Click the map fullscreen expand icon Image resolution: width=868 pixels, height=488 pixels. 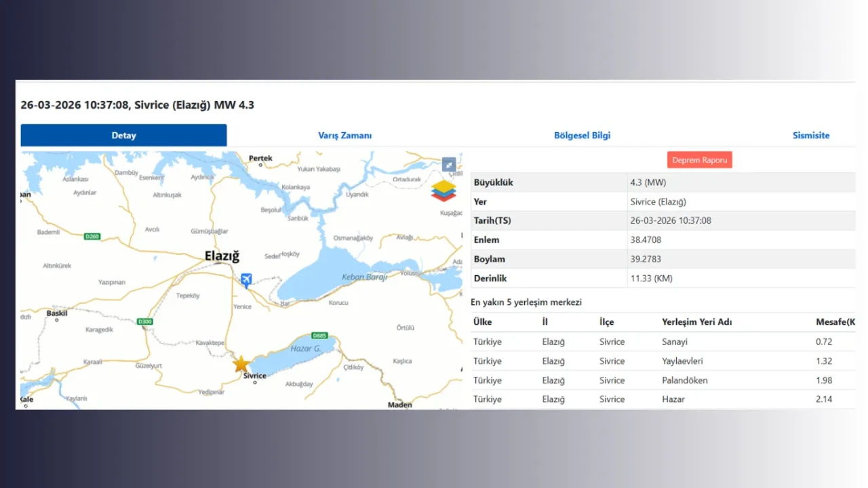point(449,164)
